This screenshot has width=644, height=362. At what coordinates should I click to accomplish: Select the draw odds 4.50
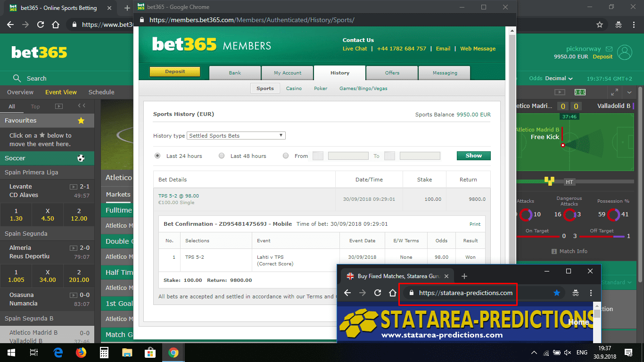pyautogui.click(x=48, y=215)
